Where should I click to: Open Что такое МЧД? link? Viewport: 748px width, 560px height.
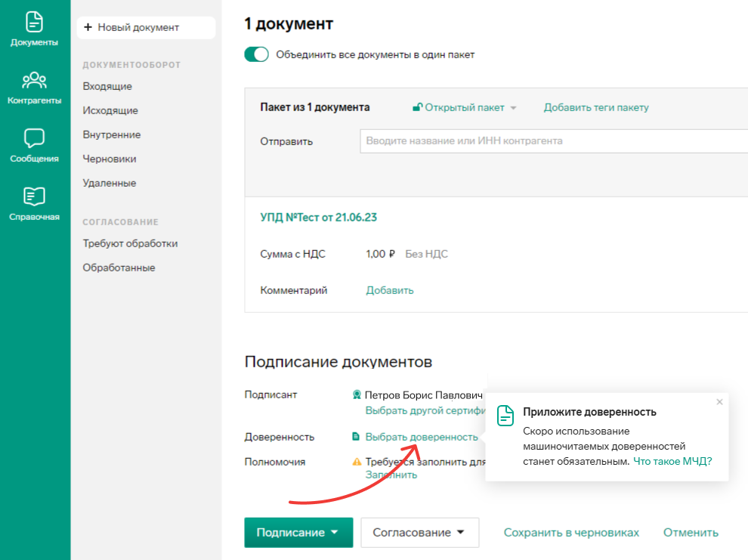tap(672, 461)
